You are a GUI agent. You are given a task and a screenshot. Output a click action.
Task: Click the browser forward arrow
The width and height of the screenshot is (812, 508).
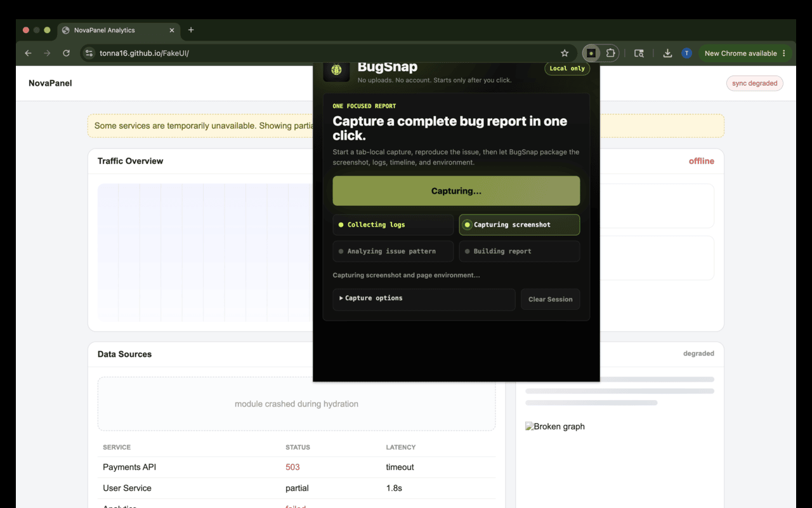(x=47, y=53)
